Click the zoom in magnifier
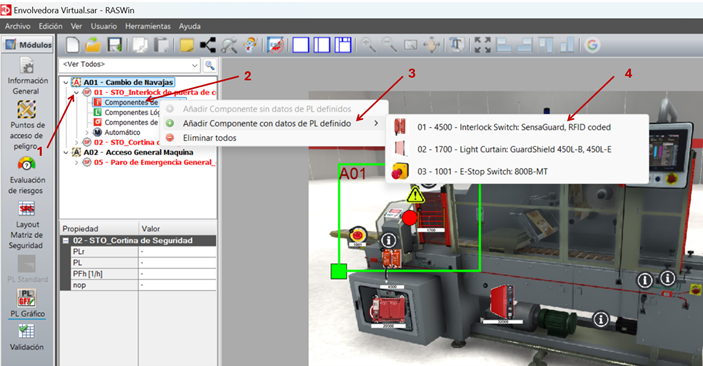The height and width of the screenshot is (366, 703). (369, 45)
